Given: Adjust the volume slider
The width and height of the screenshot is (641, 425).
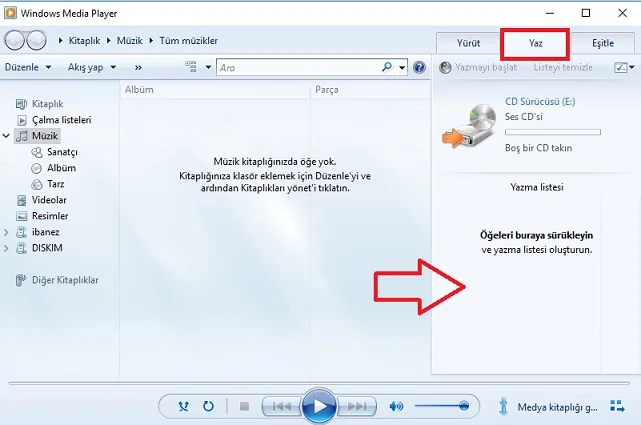Looking at the screenshot, I should coord(442,406).
